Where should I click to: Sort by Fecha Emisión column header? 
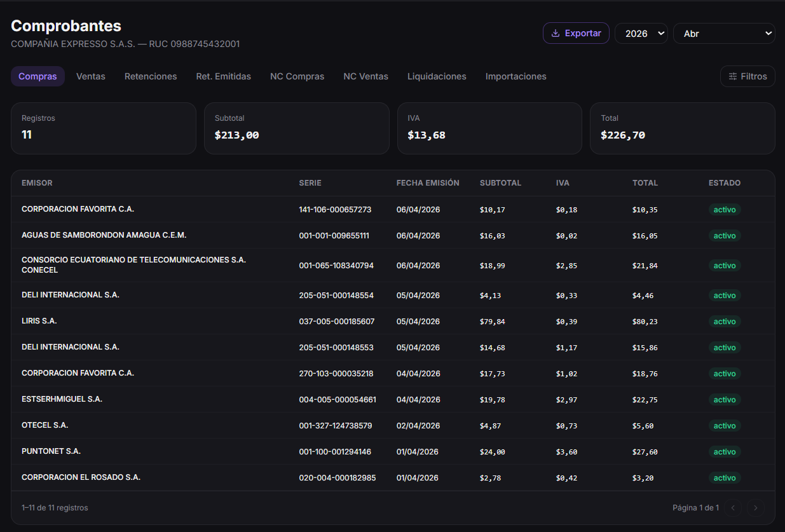point(428,183)
